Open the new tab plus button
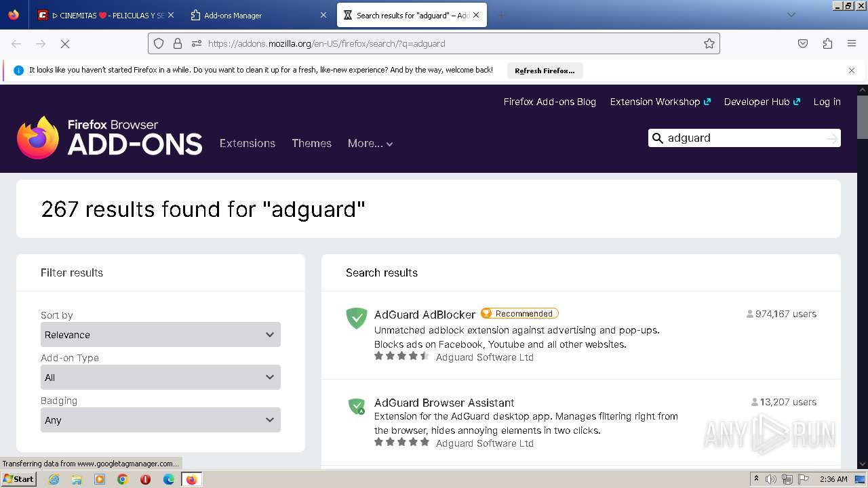Screen dimensions: 868x488 501,15
